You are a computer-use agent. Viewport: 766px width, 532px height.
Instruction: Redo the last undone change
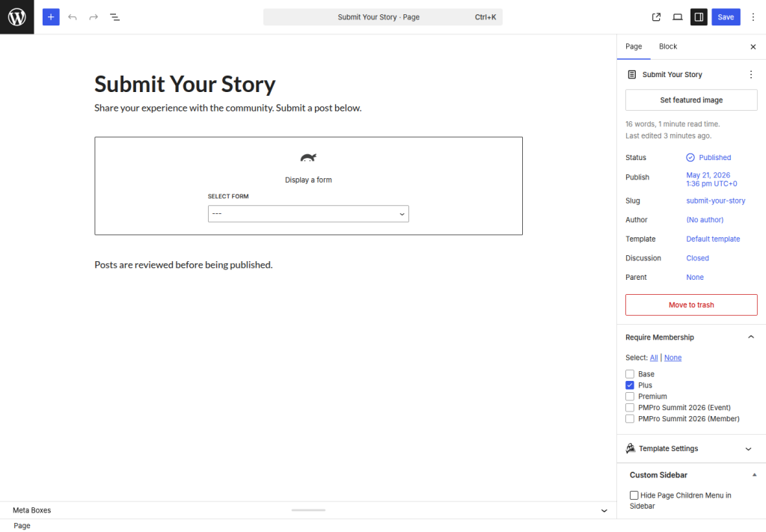(94, 17)
